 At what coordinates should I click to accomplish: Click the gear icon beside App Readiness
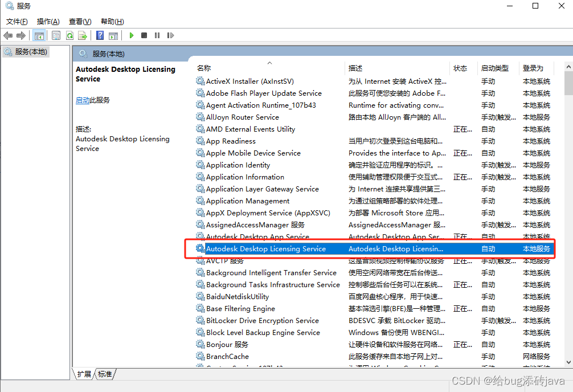[200, 141]
